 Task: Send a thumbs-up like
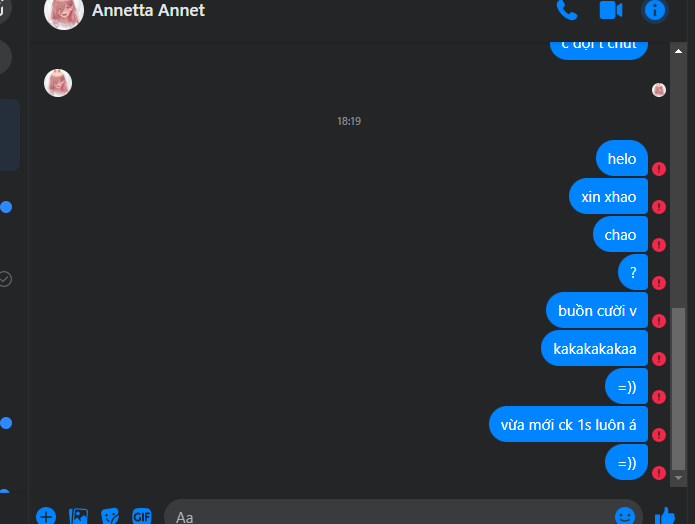(x=664, y=516)
